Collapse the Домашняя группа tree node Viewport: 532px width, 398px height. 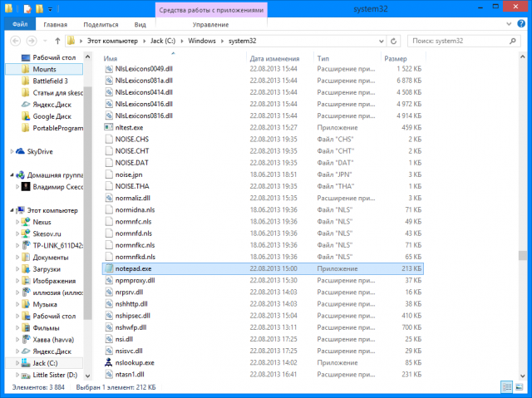click(12, 175)
